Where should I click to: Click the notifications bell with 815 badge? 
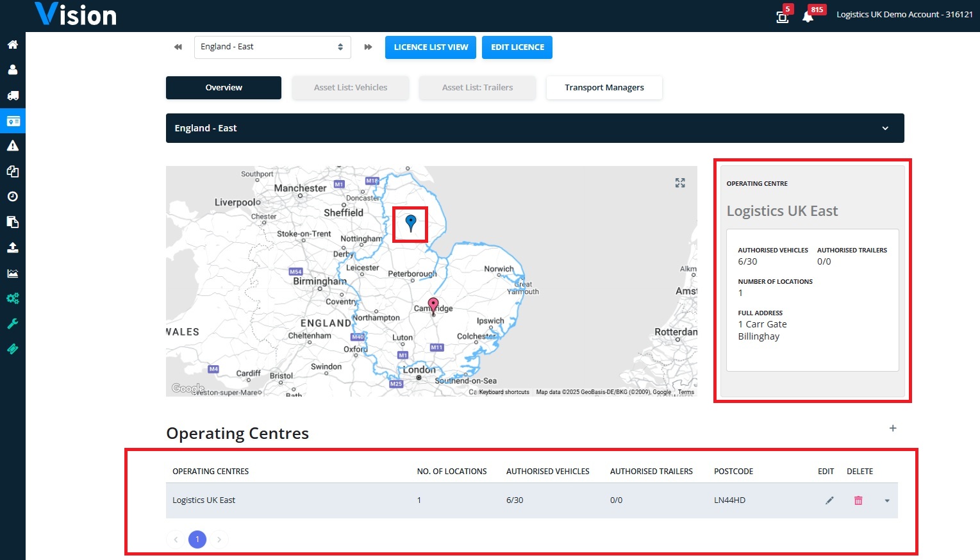pyautogui.click(x=808, y=17)
